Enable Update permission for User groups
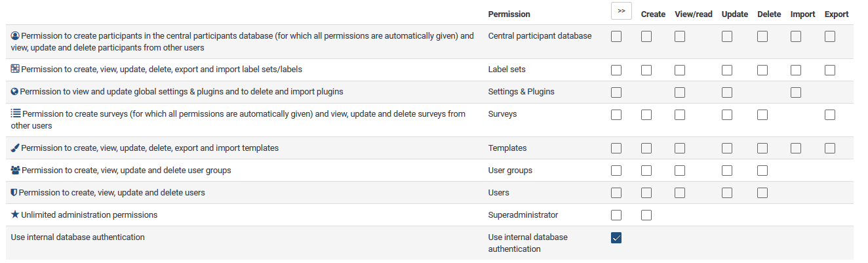Screen dimensions: 868x263 [727, 171]
